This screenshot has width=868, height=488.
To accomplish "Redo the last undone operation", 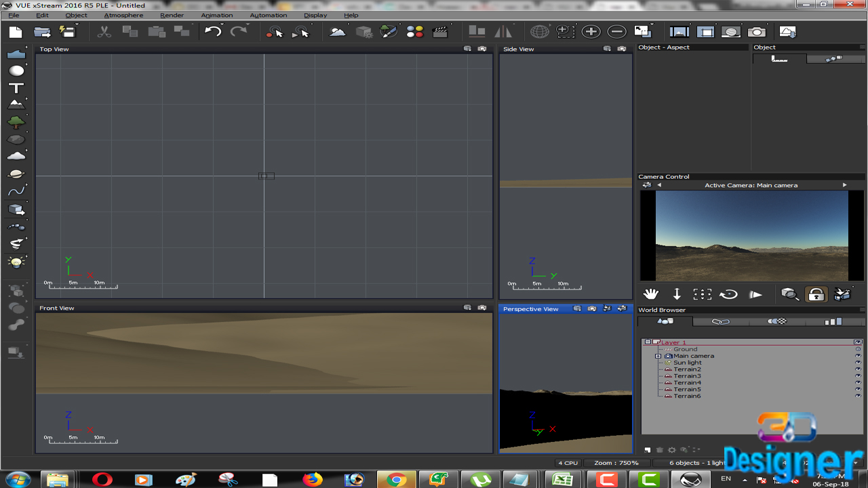I will pyautogui.click(x=239, y=32).
